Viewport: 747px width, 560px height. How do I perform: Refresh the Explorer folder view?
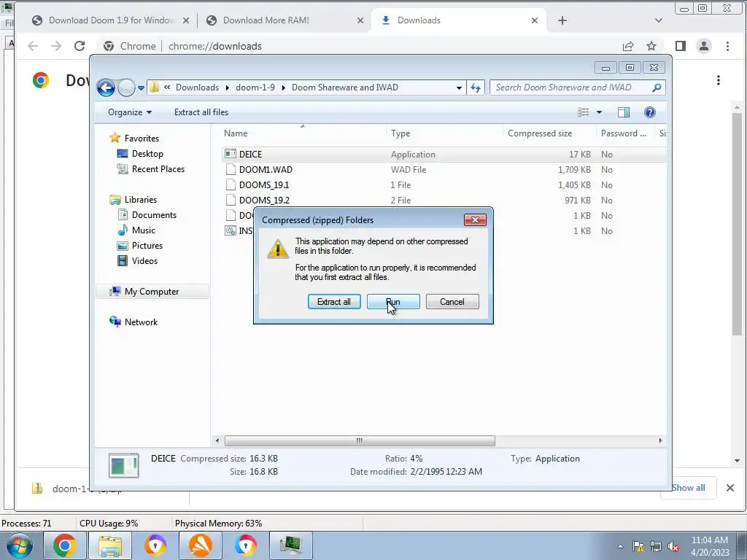[476, 87]
